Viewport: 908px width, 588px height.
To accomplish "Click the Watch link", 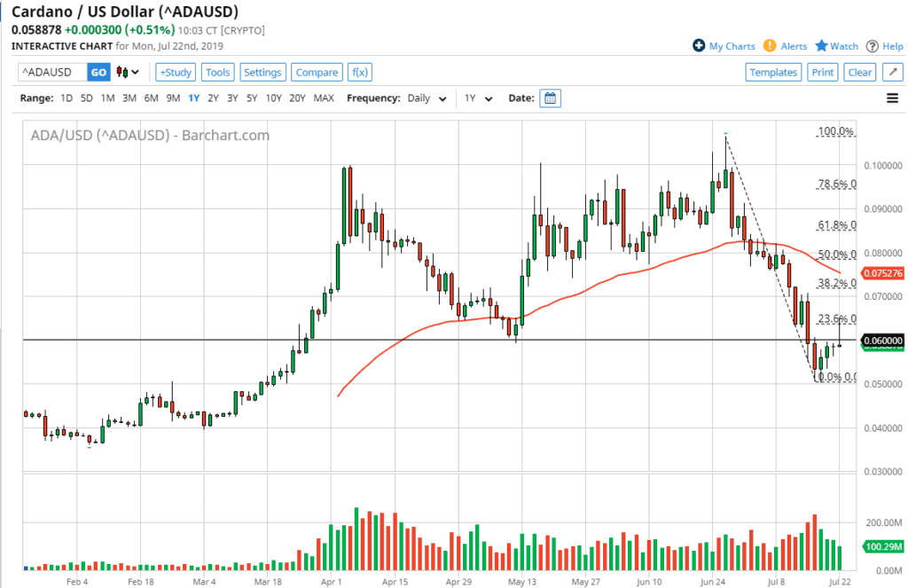I will tap(844, 46).
